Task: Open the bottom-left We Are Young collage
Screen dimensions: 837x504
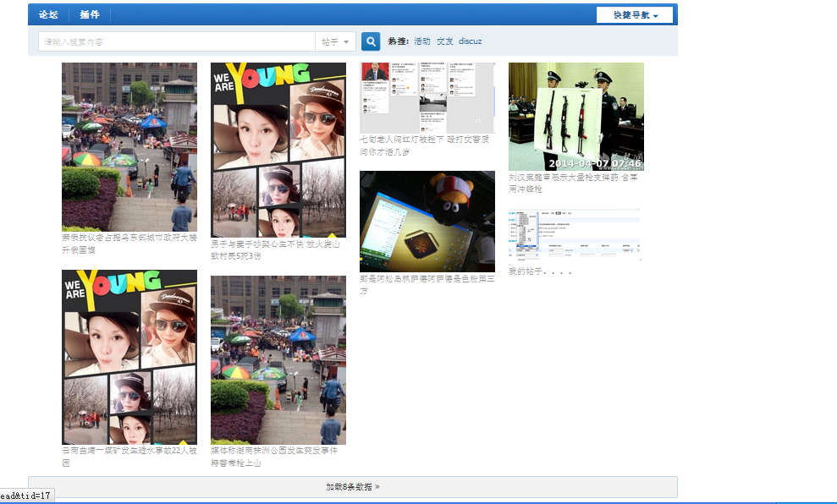Action: tap(129, 357)
